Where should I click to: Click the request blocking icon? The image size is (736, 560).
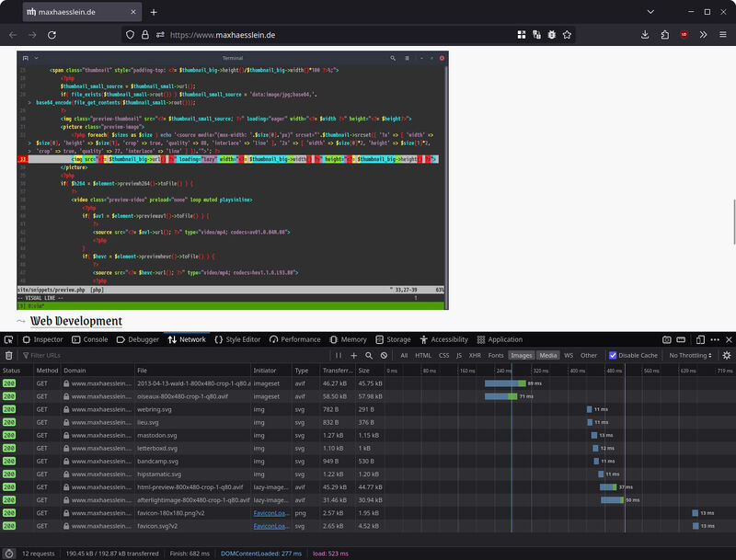tap(384, 355)
